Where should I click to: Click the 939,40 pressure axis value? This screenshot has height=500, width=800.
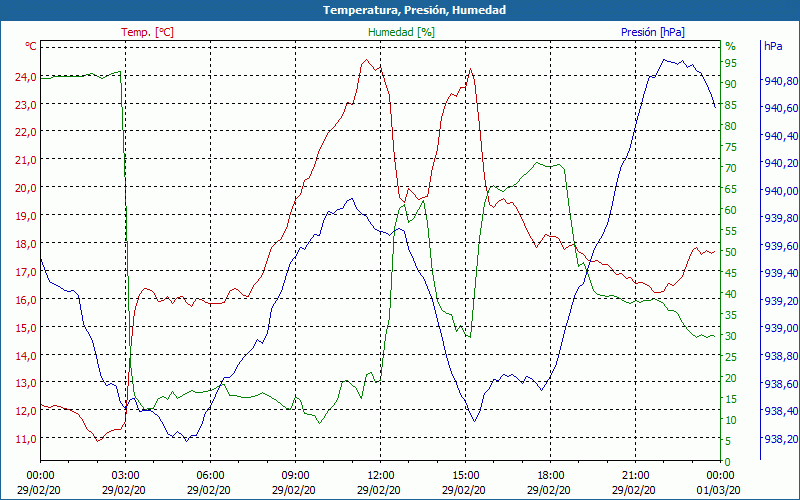pyautogui.click(x=781, y=273)
